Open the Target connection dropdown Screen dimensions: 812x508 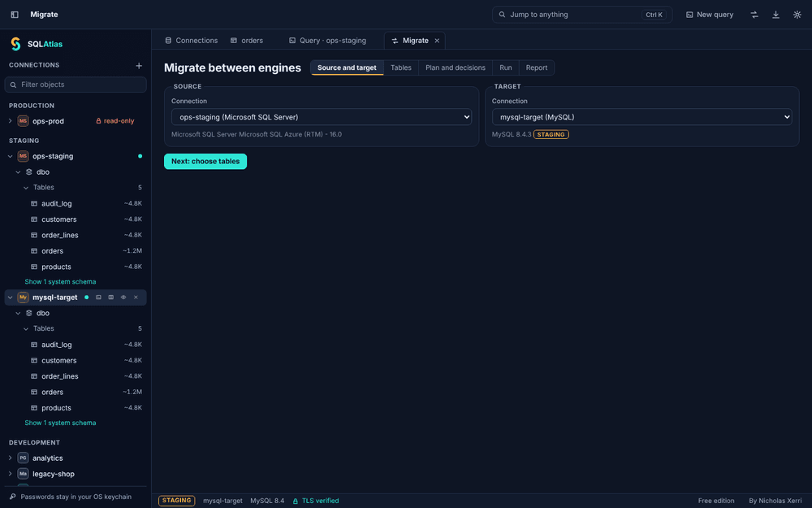641,117
